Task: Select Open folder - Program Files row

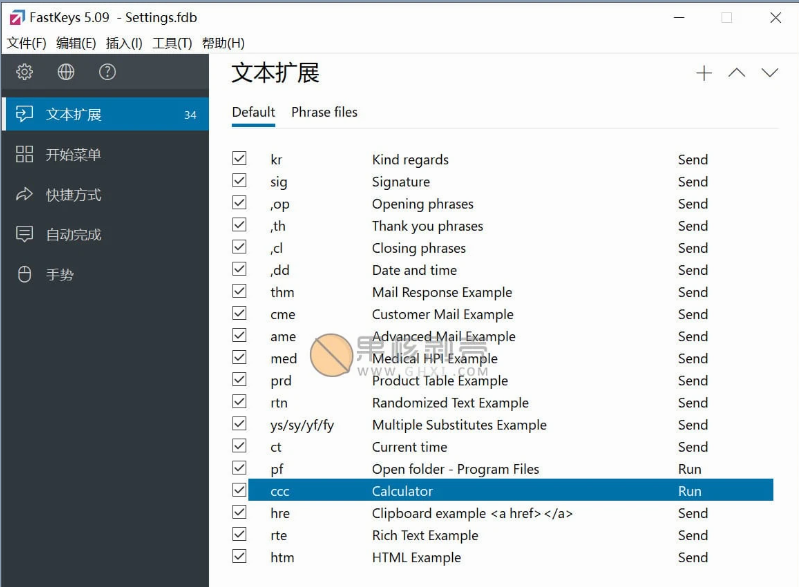Action: click(x=511, y=469)
